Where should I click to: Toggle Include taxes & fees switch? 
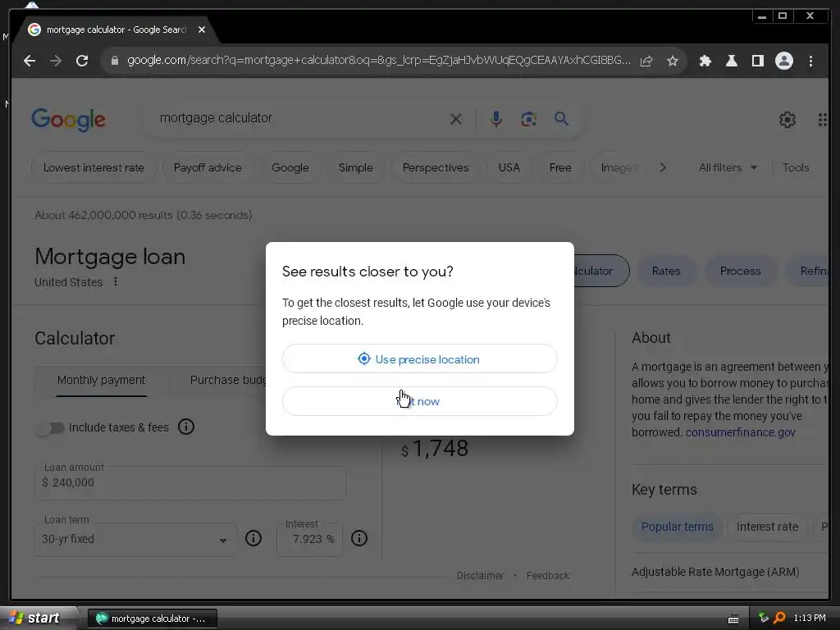click(50, 427)
